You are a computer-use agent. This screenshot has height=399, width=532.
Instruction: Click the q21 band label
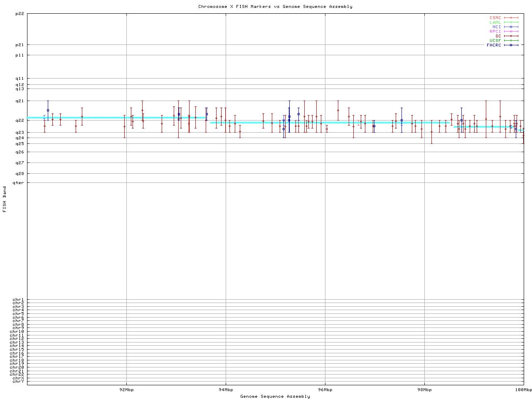pyautogui.click(x=20, y=101)
